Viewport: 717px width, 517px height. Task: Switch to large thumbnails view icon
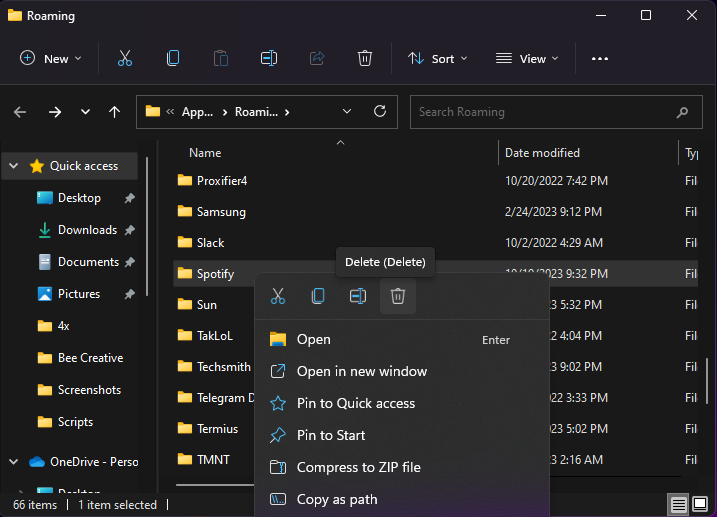(700, 505)
